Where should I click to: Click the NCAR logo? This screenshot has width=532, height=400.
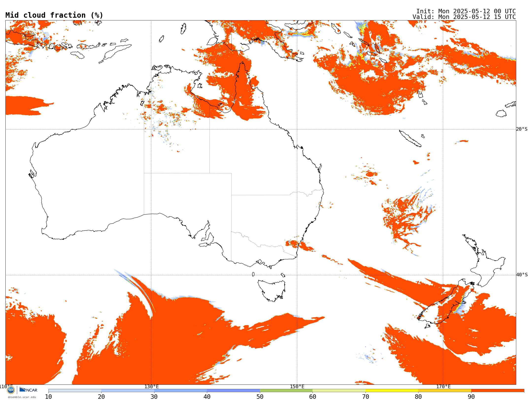coord(28,390)
